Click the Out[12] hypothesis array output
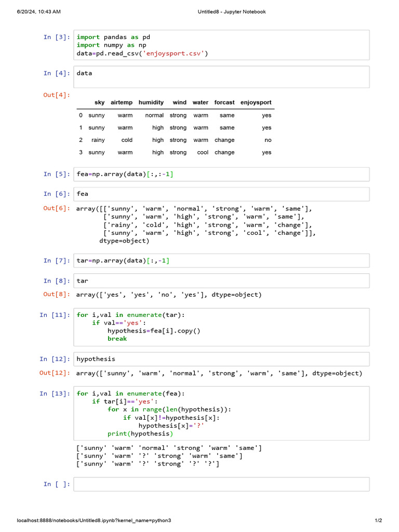The width and height of the screenshot is (399, 532). 219,373
